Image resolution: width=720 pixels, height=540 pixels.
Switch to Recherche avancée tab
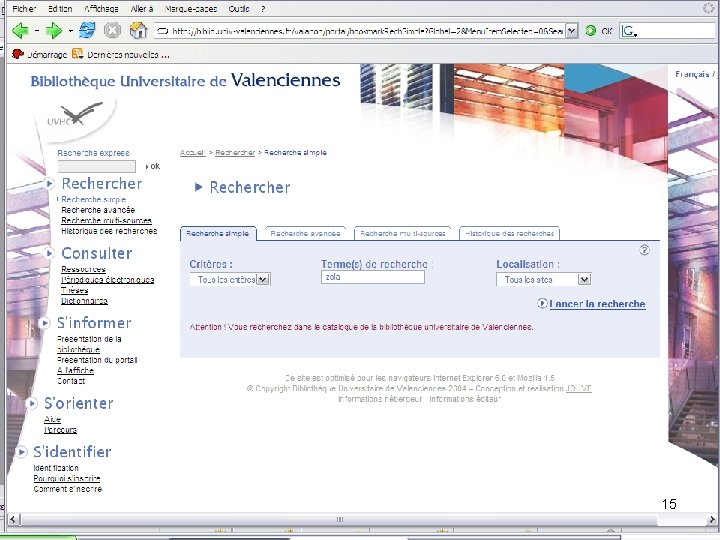click(x=305, y=233)
